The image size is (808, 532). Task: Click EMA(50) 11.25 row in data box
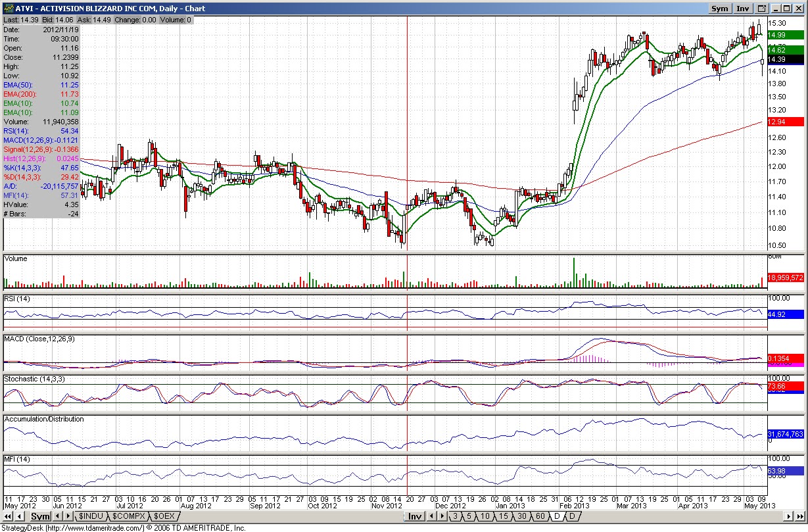coord(41,85)
